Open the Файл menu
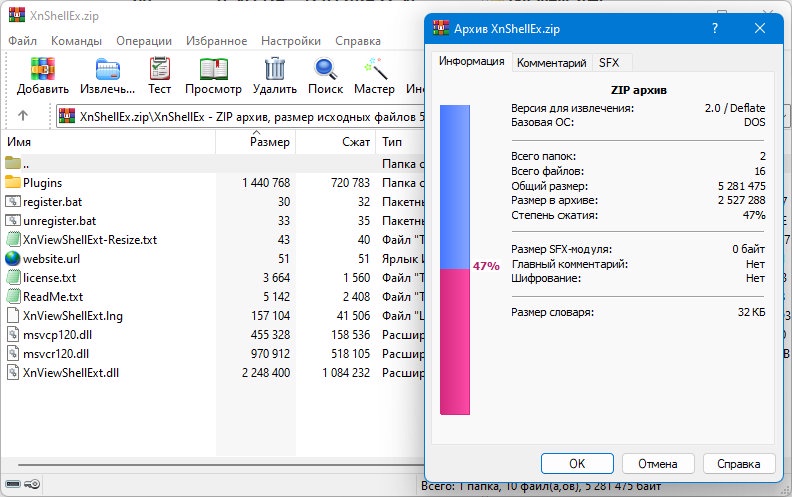This screenshot has height=497, width=792. coord(22,41)
